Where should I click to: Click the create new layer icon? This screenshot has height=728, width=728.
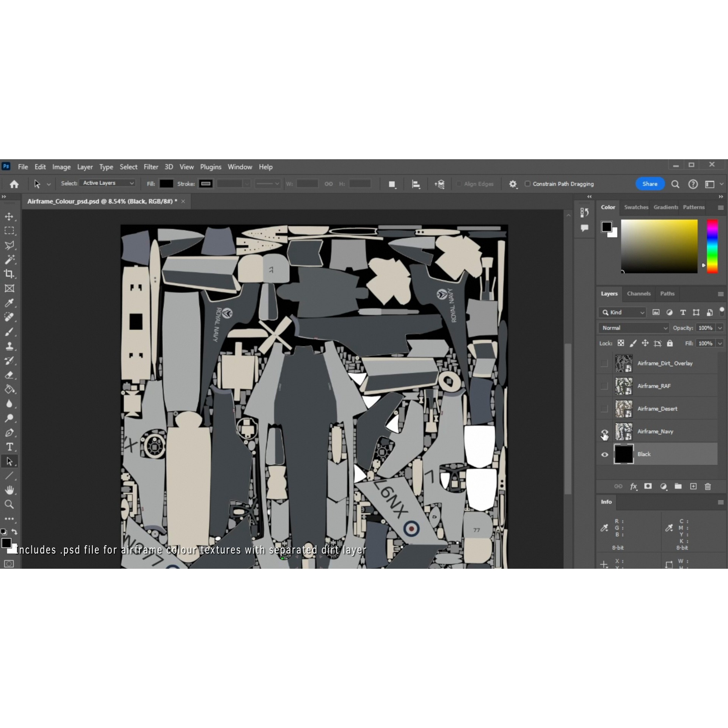(x=693, y=486)
